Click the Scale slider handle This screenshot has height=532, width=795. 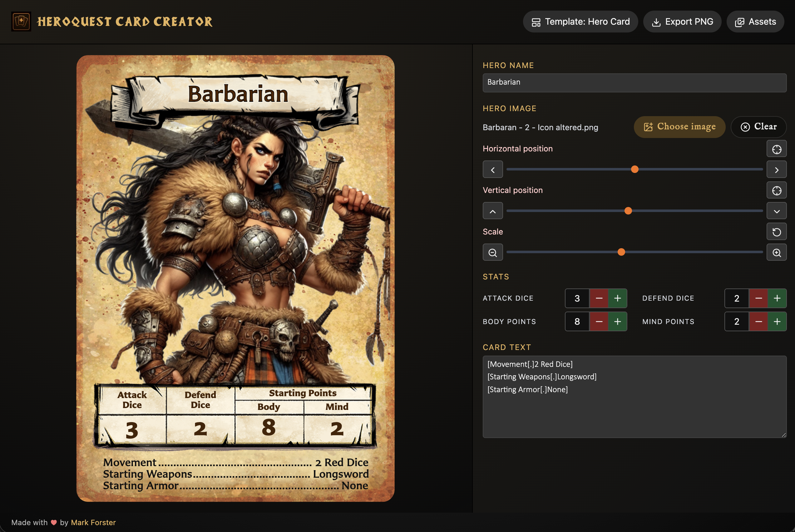621,252
